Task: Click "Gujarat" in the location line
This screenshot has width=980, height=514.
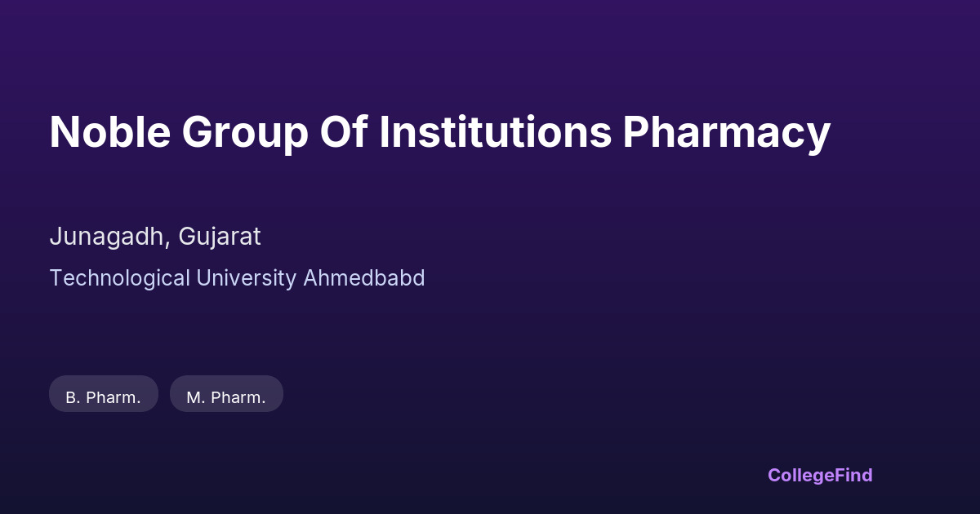Action: pos(220,237)
